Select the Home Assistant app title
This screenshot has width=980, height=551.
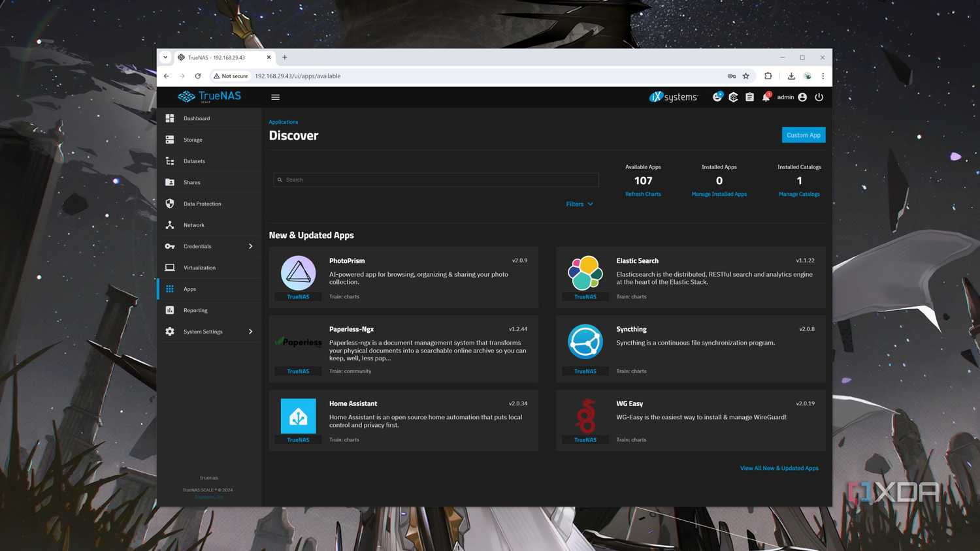coord(353,403)
